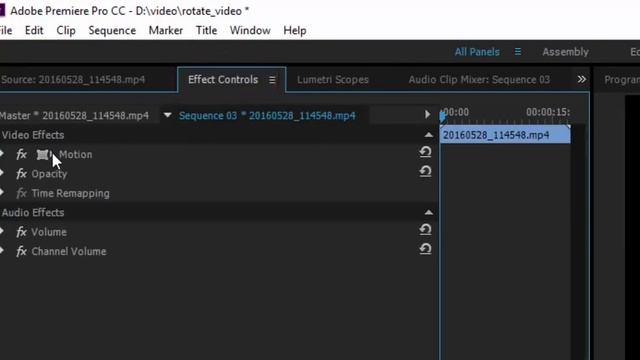Open the Audio Clip Mixer tab
This screenshot has height=360, width=640.
(x=479, y=80)
